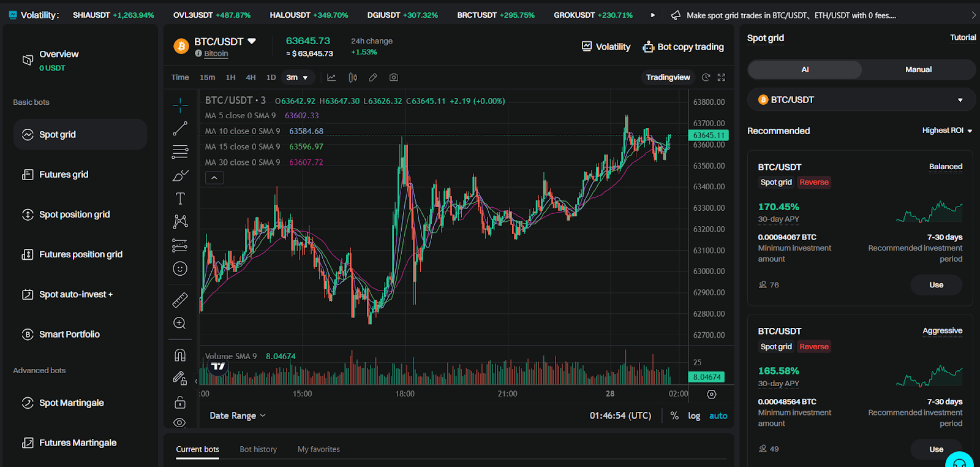980x467 pixels.
Task: Open Spot grid bots
Action: 80,134
